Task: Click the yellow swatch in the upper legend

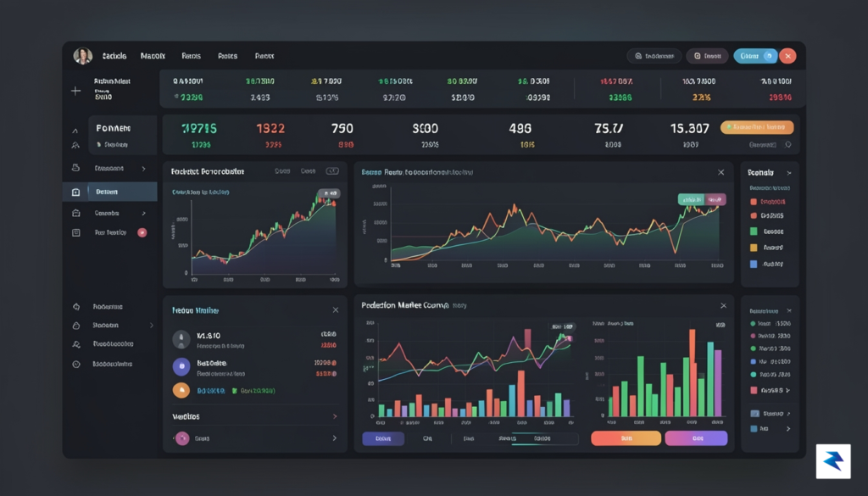Action: (754, 248)
